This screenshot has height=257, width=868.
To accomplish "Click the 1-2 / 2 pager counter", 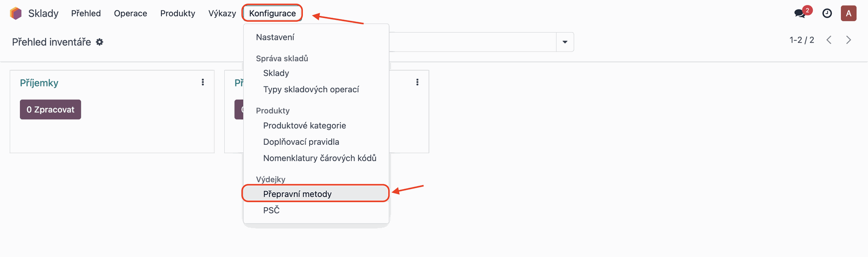I will tap(802, 40).
